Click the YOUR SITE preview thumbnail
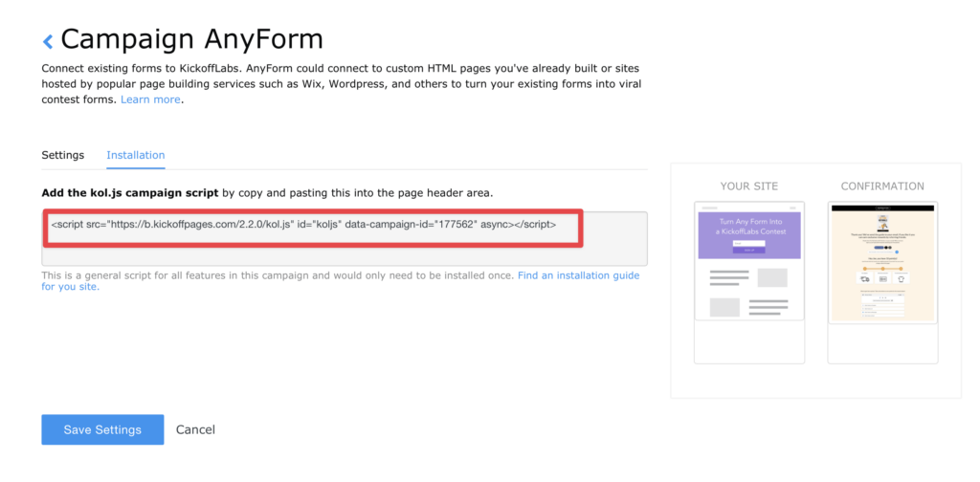980x482 pixels. point(749,282)
